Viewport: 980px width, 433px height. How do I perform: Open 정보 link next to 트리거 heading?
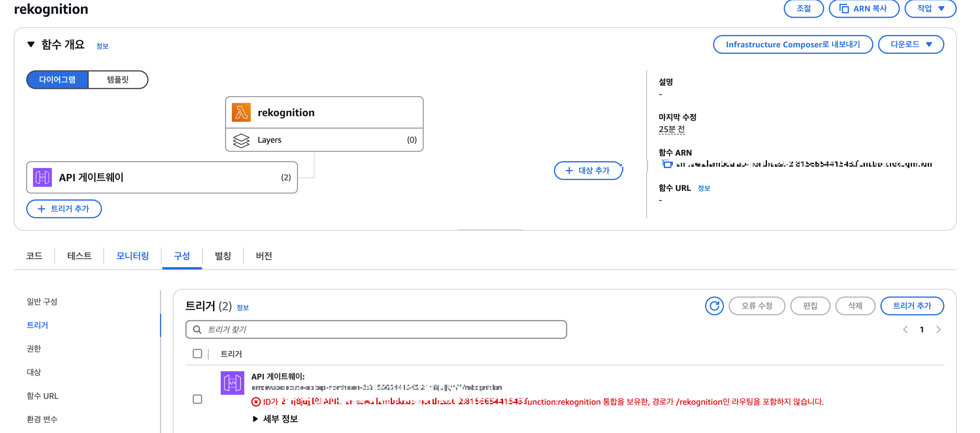[243, 308]
